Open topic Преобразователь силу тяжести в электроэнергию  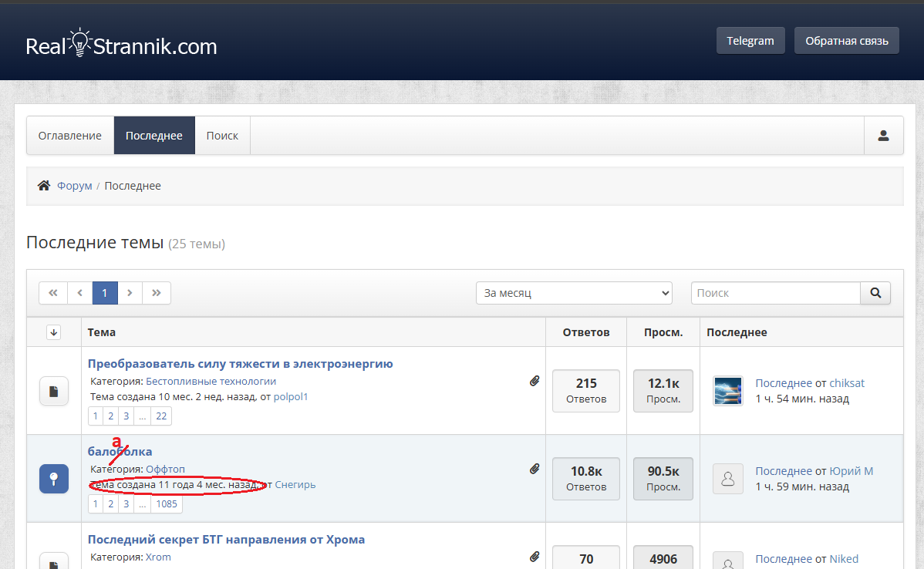[x=241, y=363]
